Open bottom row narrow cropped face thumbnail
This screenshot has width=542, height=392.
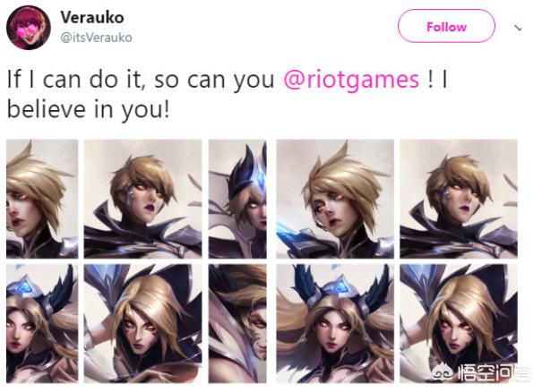(x=237, y=323)
